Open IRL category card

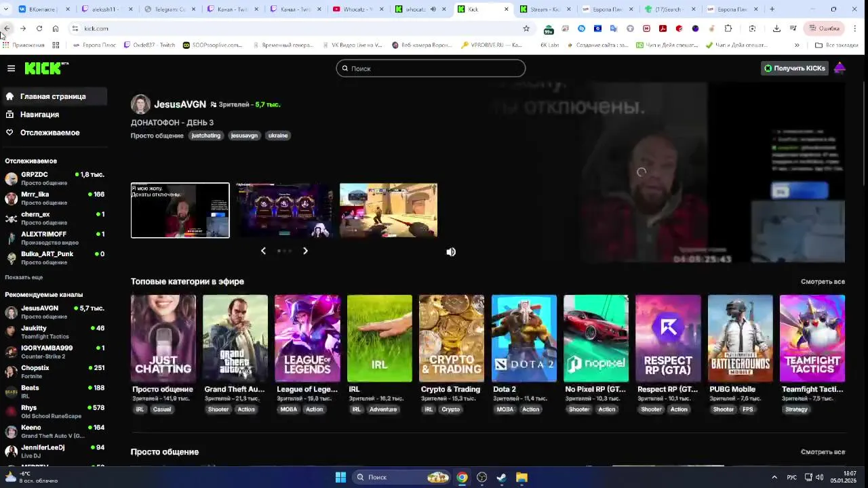[379, 338]
